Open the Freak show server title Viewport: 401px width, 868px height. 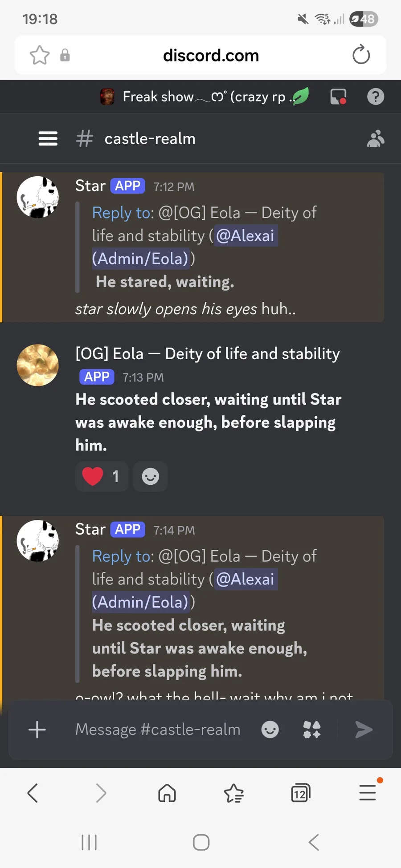pos(205,97)
